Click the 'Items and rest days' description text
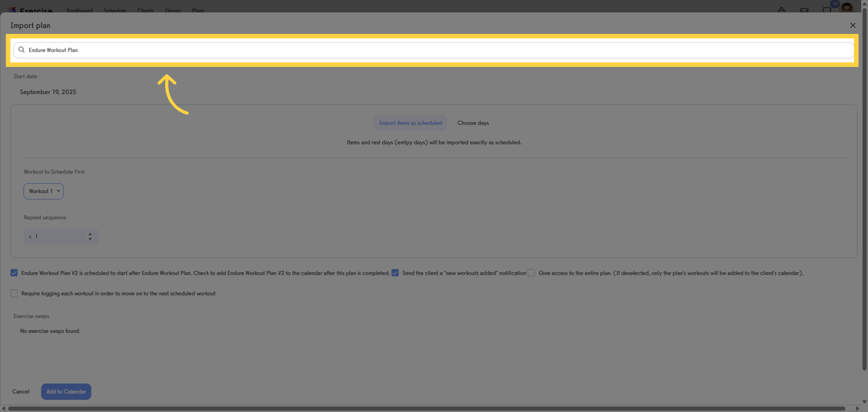 pyautogui.click(x=434, y=142)
